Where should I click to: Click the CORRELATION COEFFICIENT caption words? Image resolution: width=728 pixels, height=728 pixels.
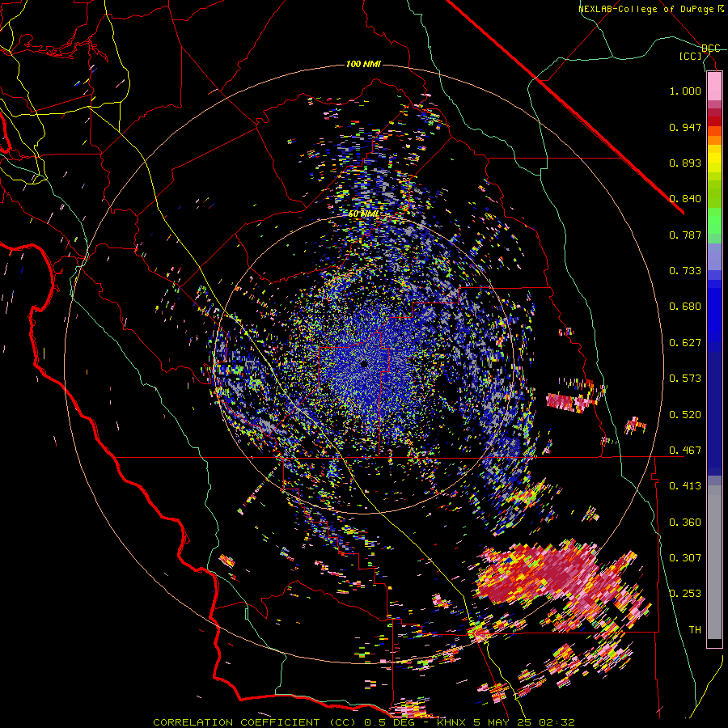[236, 722]
